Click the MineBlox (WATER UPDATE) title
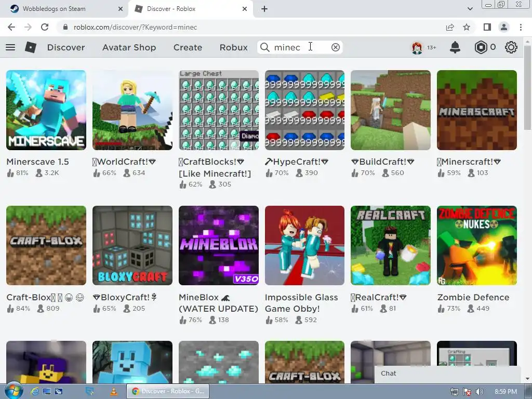 219,303
